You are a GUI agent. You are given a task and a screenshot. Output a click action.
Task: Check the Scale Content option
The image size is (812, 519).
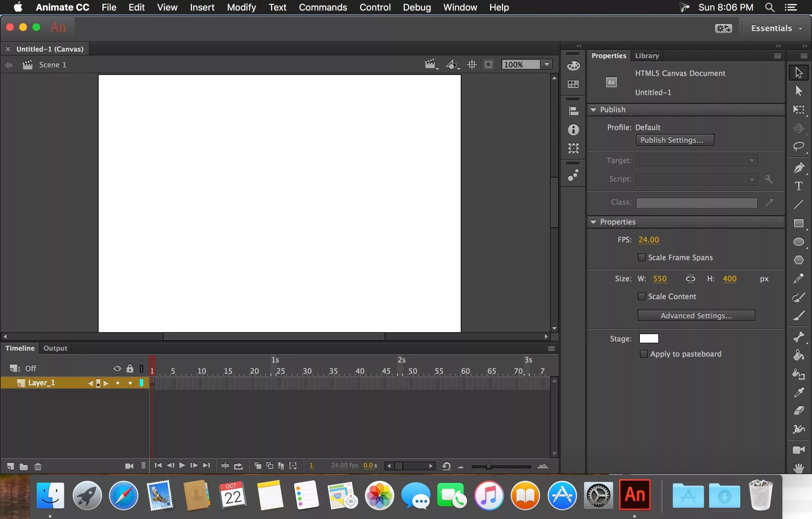[642, 296]
